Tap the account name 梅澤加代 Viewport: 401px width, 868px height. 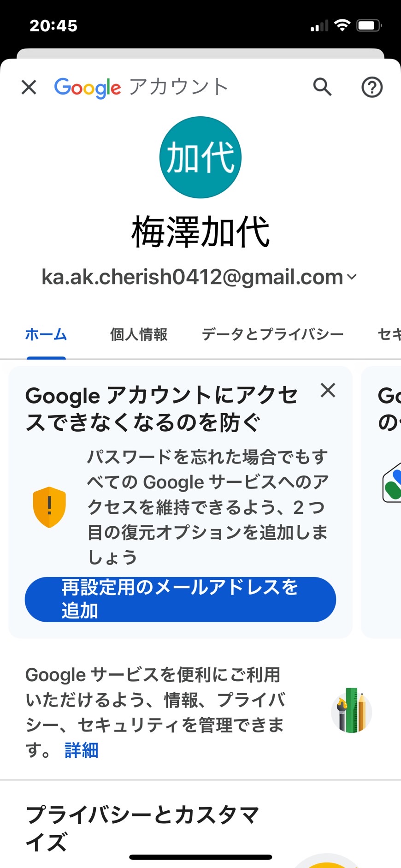point(200,232)
